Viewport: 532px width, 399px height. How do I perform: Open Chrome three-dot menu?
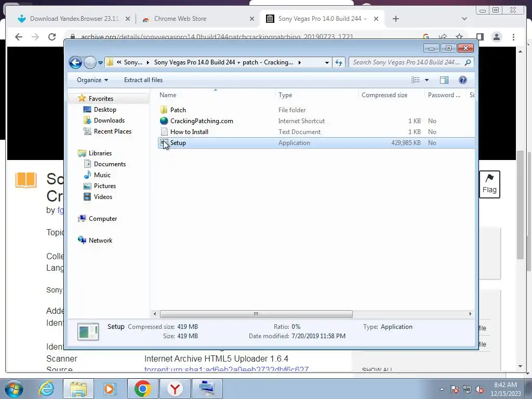(x=513, y=37)
